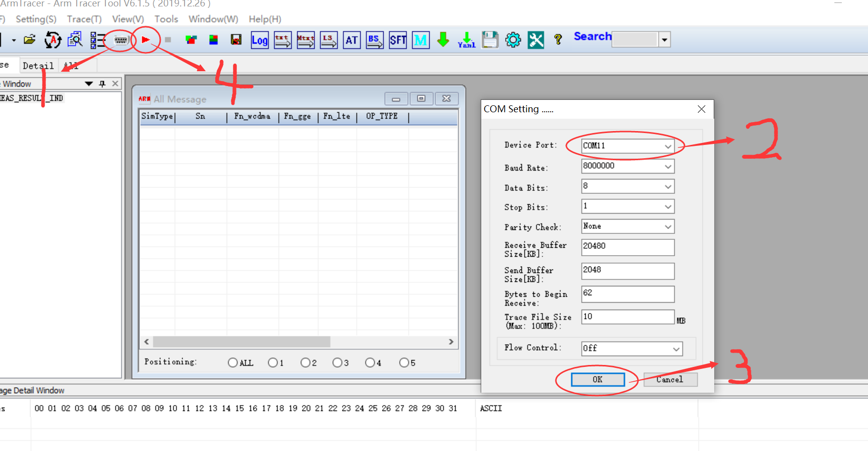The image size is (868, 451).
Task: Click the red-green-blue color blocks icon
Action: click(x=191, y=40)
